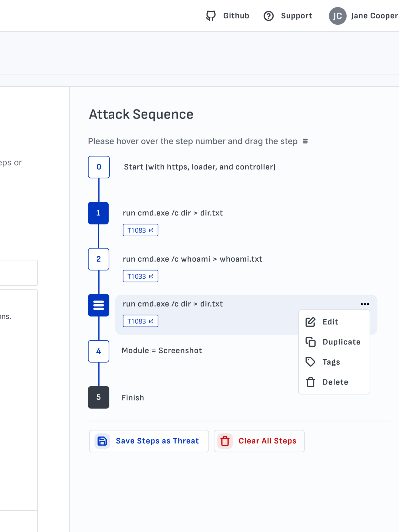
Task: Open the Jane Cooper account menu
Action: [x=374, y=16]
